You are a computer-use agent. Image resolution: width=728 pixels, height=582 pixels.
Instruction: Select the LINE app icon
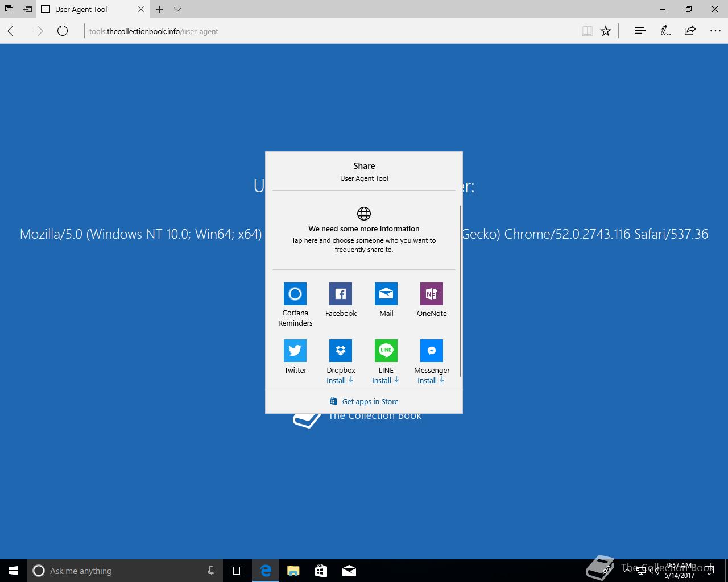click(386, 351)
